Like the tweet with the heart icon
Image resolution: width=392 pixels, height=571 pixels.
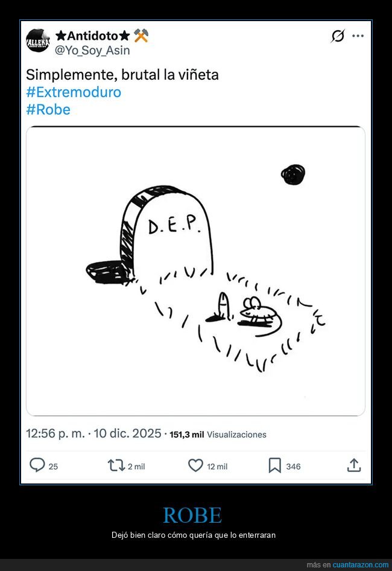pos(195,465)
